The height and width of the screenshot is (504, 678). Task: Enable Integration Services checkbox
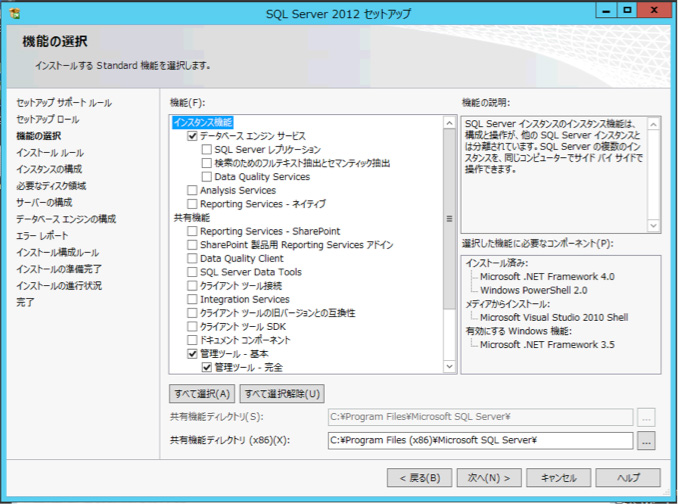click(x=192, y=300)
